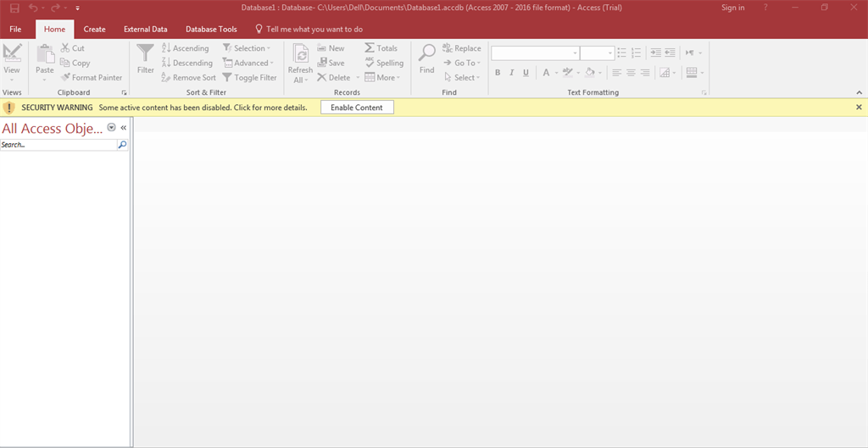Switch to the Home tab
868x448 pixels.
coord(54,30)
